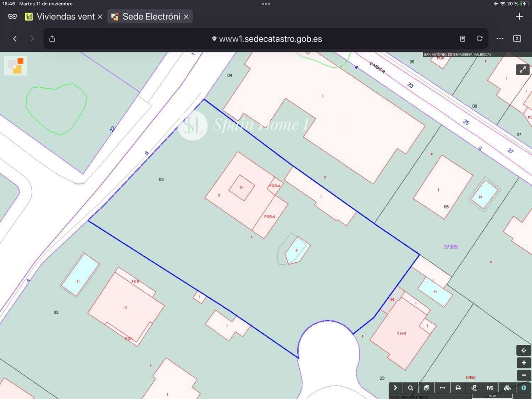This screenshot has width=532, height=399.
Task: Open the map layers panel
Action: (x=426, y=388)
